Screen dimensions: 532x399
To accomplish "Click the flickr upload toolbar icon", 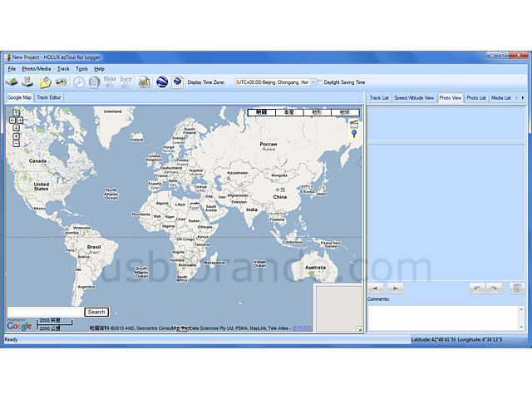I will [110, 82].
